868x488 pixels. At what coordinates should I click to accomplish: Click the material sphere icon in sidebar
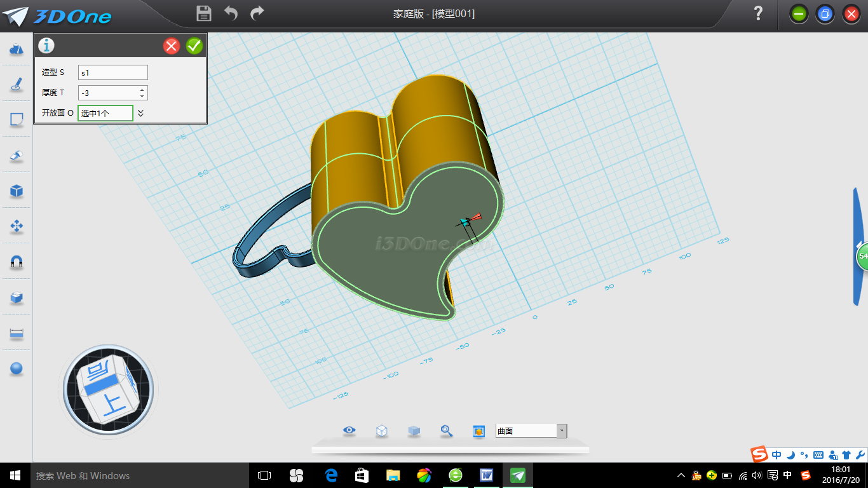point(17,369)
